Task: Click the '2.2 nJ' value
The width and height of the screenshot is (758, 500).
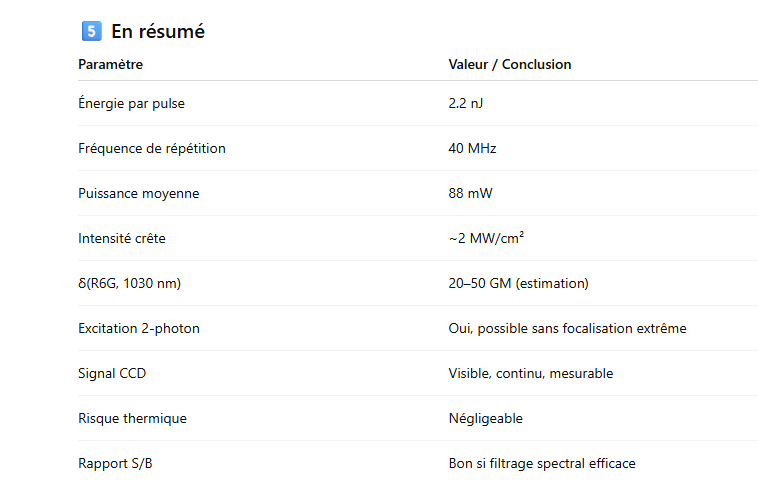Action: point(466,103)
